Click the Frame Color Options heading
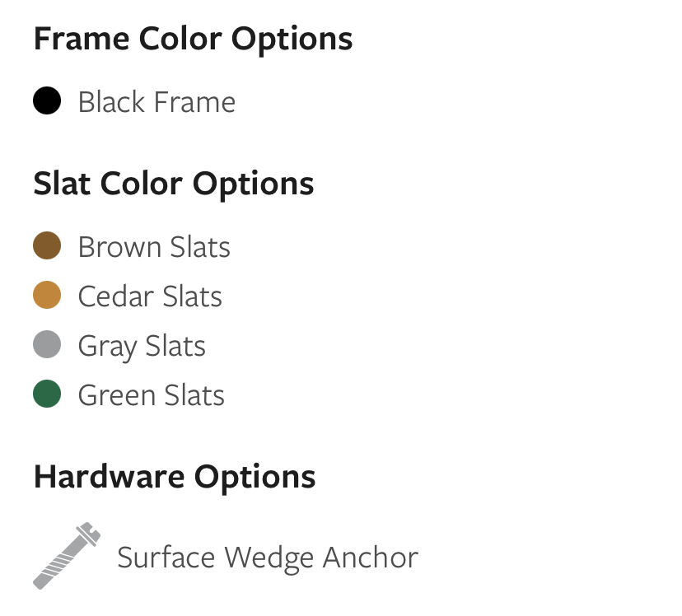Image resolution: width=682 pixels, height=616 pixels. click(x=193, y=40)
